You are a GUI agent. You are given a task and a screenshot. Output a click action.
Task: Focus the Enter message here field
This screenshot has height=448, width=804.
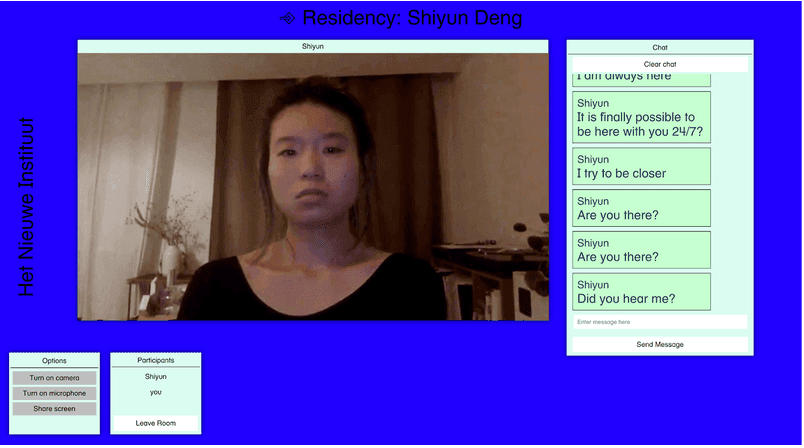coord(659,322)
